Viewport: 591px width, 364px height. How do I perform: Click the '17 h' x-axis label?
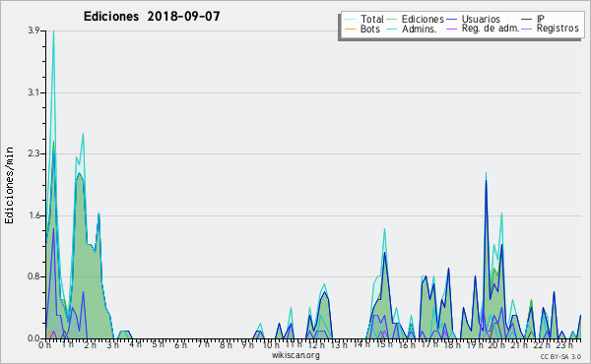point(429,344)
